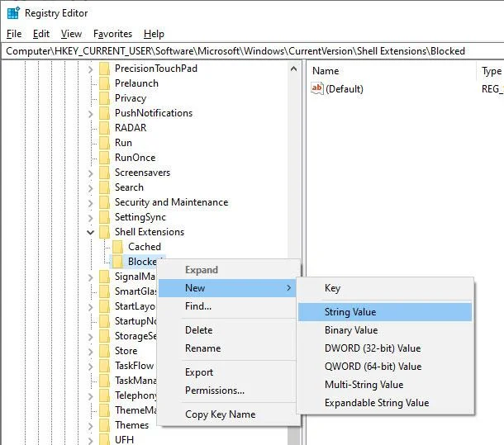Screen dimensions: 504x445
Task: Click the tree pane scroll up arrow
Action: click(293, 69)
